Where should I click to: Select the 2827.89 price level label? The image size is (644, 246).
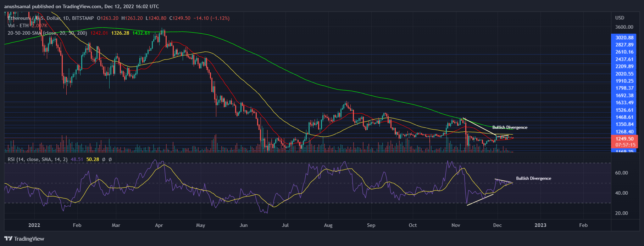[x=624, y=45]
